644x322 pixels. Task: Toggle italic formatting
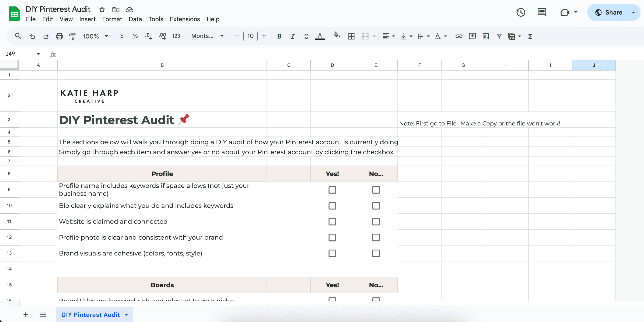(x=293, y=36)
